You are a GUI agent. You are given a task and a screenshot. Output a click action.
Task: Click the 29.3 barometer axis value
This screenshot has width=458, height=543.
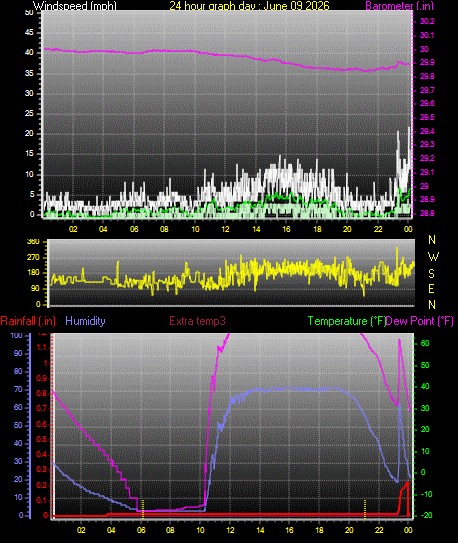[427, 144]
